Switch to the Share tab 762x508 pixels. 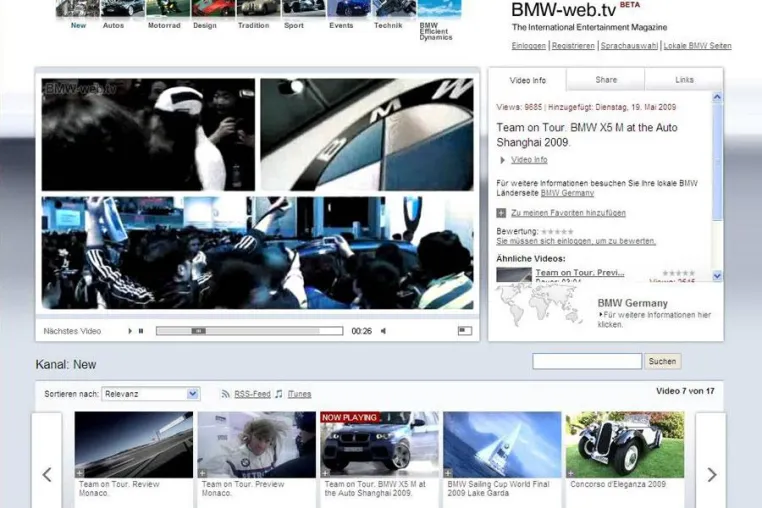pos(606,80)
